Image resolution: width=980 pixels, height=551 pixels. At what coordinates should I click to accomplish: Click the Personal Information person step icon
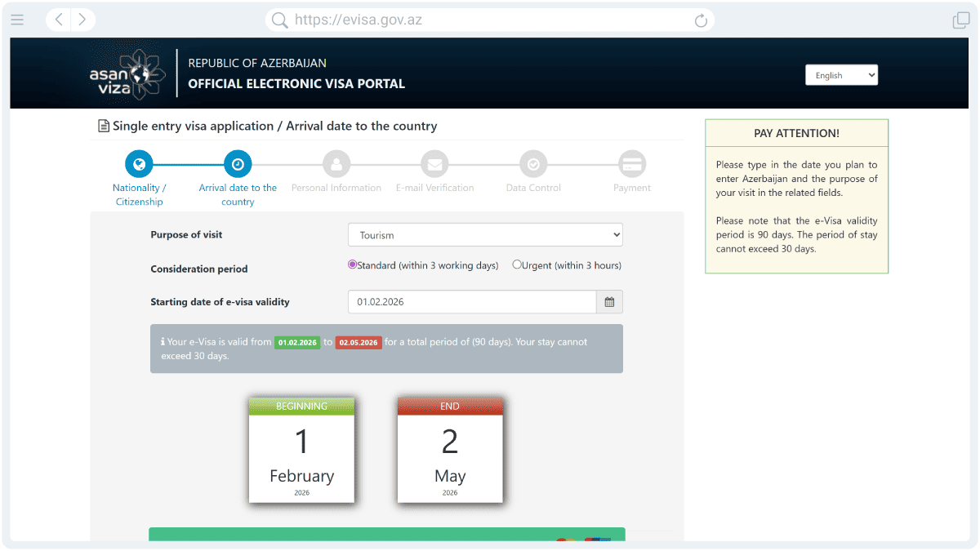pos(336,164)
